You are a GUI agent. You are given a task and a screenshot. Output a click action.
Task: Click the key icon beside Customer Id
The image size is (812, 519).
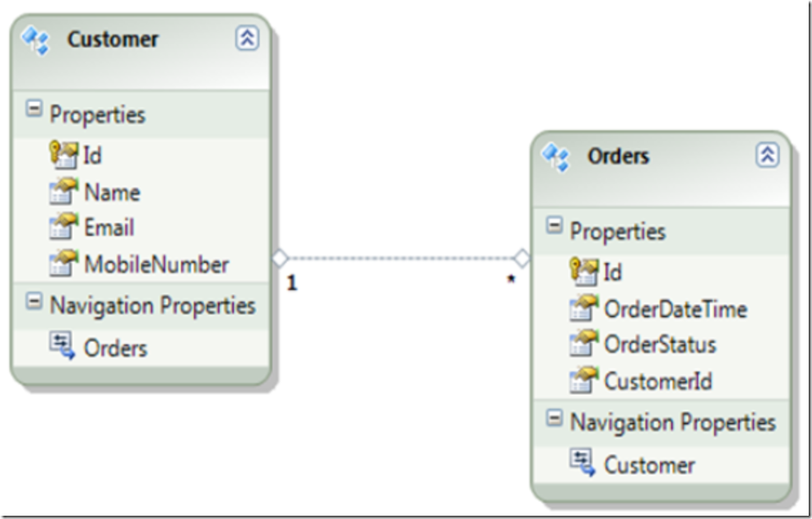pyautogui.click(x=63, y=154)
